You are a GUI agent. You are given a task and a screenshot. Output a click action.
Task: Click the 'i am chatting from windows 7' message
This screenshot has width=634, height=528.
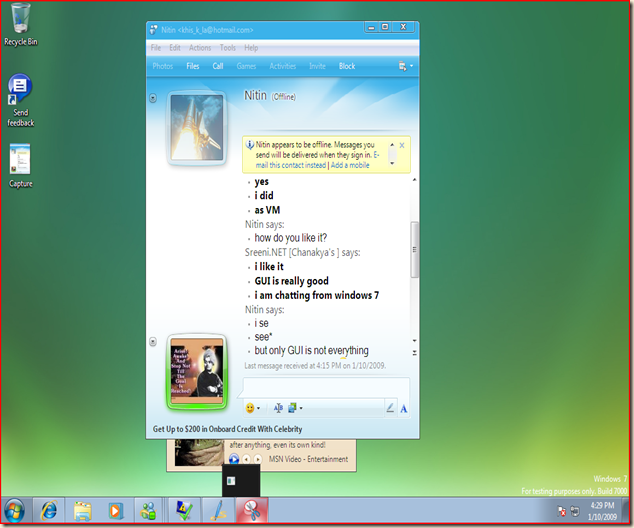click(x=317, y=296)
